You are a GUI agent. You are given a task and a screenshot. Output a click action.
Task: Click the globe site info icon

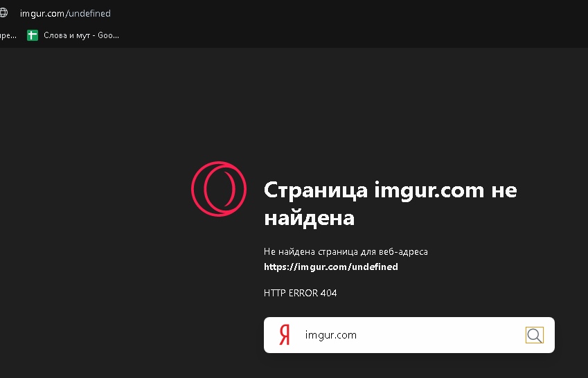click(3, 12)
